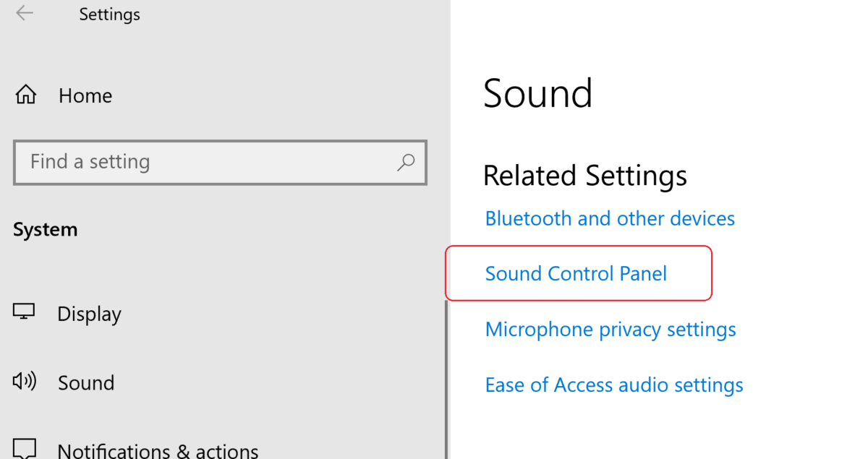Screen dimensions: 868x459
Task: Click the back arrow icon
Action: [x=24, y=12]
